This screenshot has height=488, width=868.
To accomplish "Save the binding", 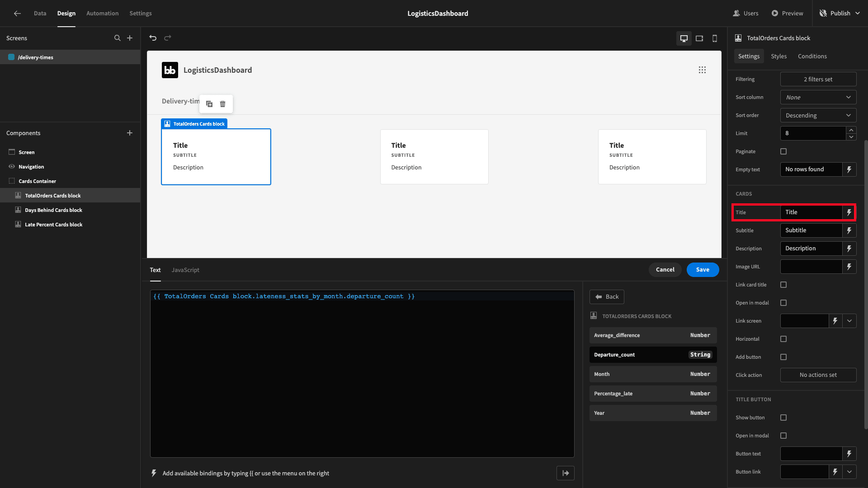I will [703, 270].
